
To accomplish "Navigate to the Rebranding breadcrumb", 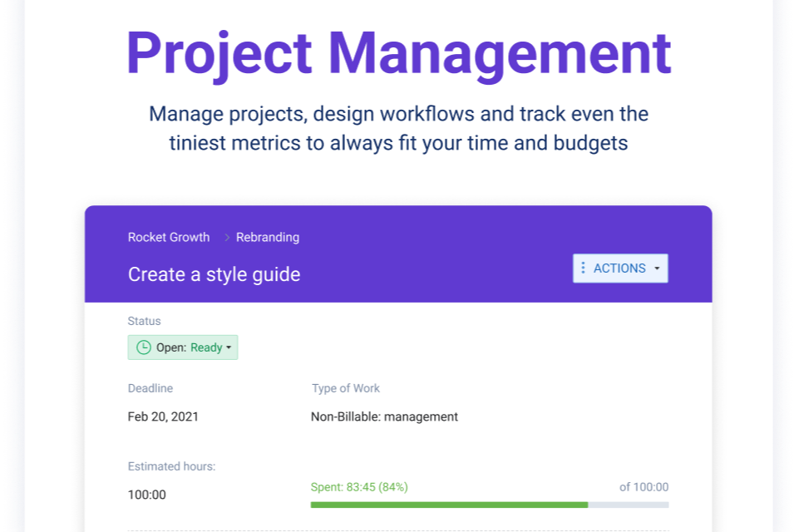I will (x=268, y=238).
